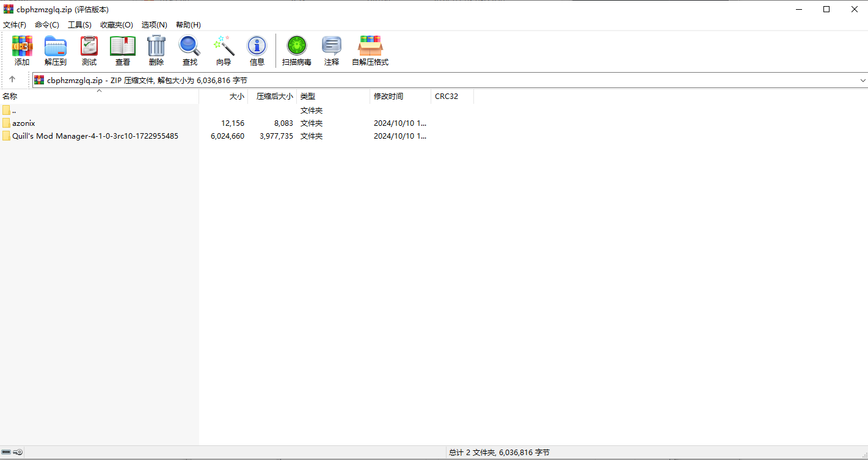This screenshot has width=868, height=460.
Task: Click the 文件夹 type cell in azonix row
Action: click(312, 123)
